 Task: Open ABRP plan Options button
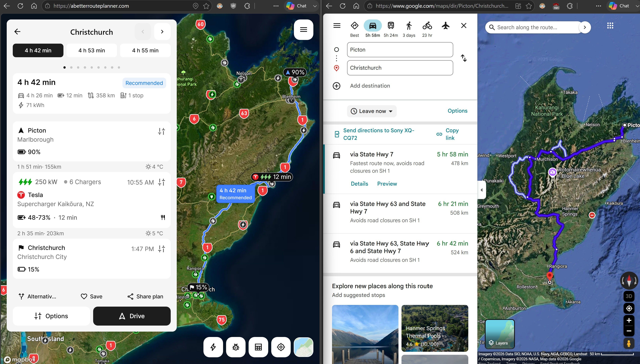pos(51,316)
